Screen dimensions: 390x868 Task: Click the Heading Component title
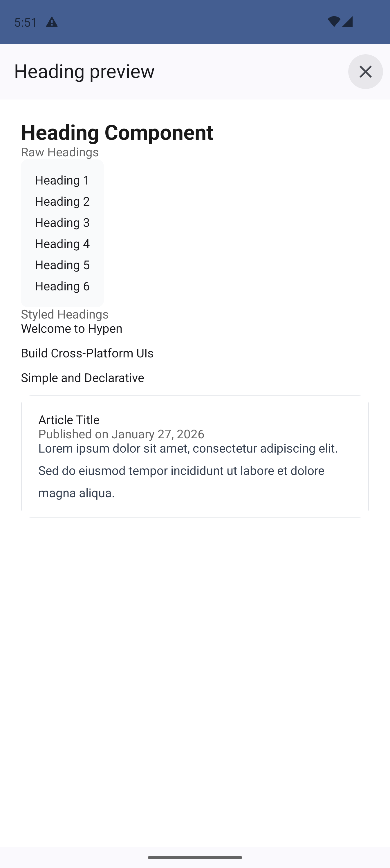(x=117, y=132)
